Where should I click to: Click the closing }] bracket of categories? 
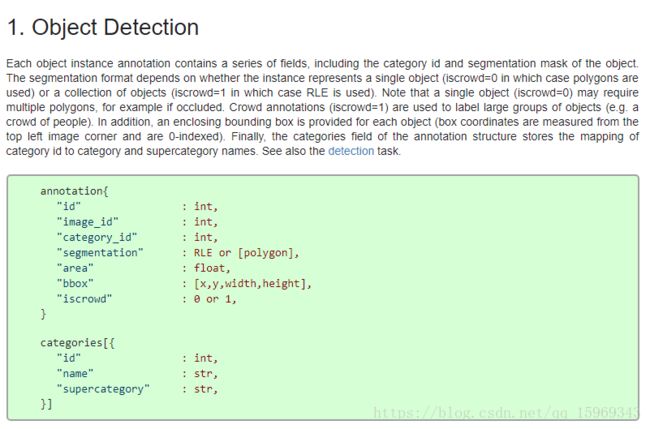point(46,404)
